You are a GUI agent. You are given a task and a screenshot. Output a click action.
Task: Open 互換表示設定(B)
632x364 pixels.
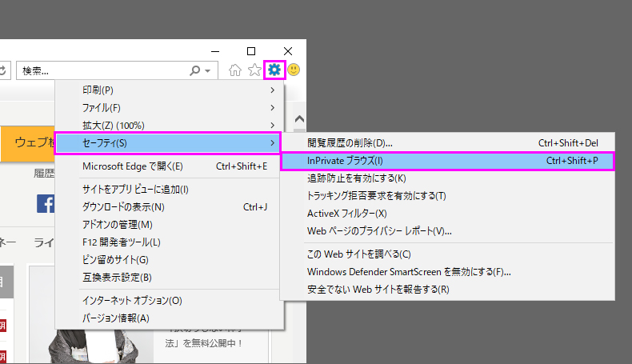point(168,278)
